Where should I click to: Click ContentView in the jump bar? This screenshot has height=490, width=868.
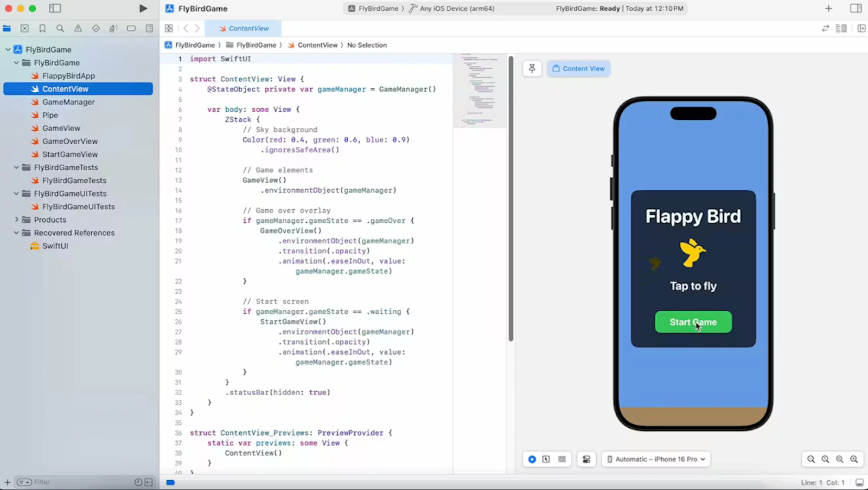(312, 45)
